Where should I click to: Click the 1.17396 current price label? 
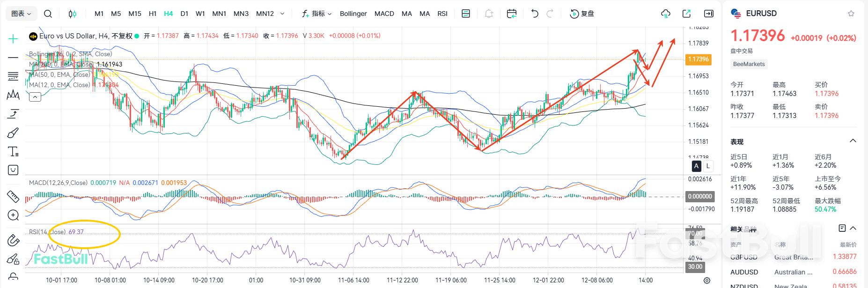(698, 59)
